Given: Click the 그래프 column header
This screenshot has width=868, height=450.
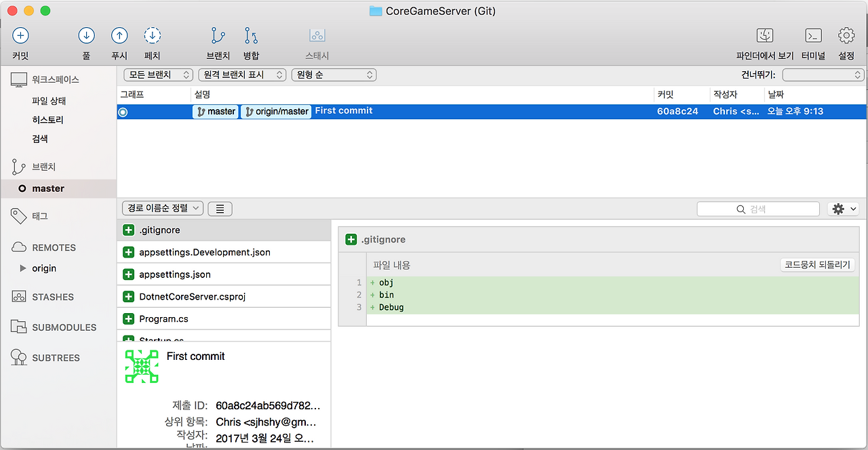Looking at the screenshot, I should (154, 95).
